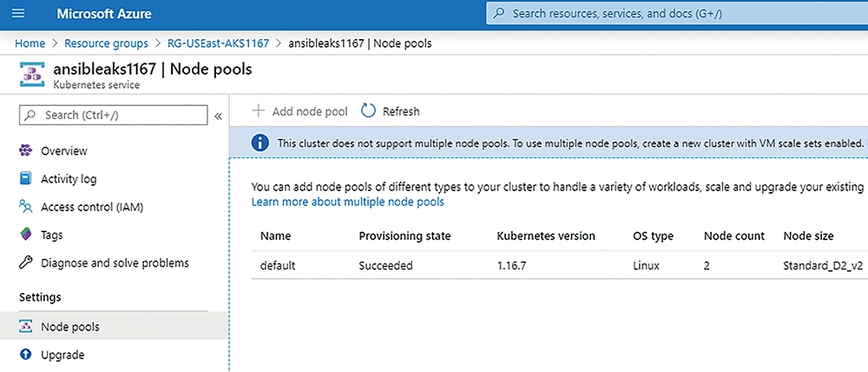Click the multiple node pools info banner text
This screenshot has height=372, width=868.
(x=570, y=143)
